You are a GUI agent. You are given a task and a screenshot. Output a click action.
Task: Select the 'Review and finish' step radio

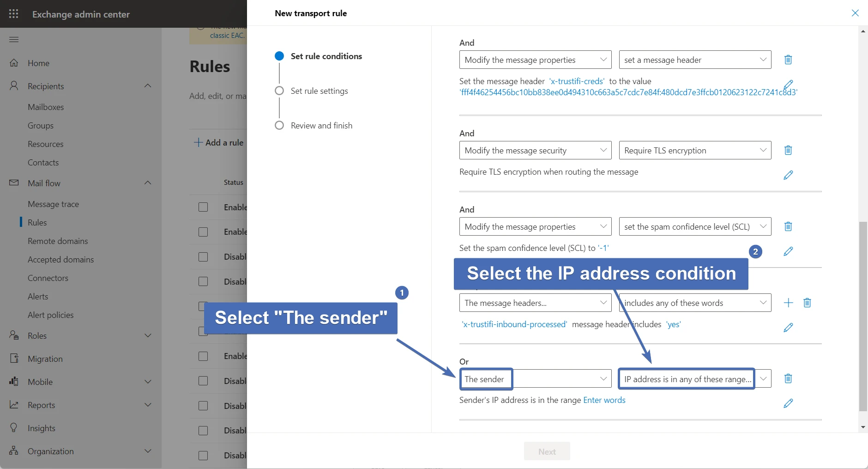[279, 126]
